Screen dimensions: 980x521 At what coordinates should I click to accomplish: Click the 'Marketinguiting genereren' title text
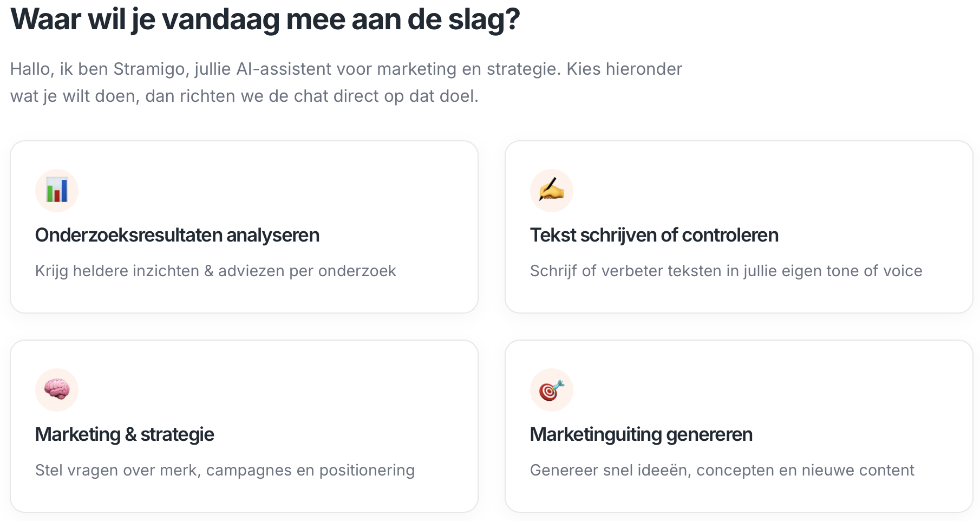point(641,434)
